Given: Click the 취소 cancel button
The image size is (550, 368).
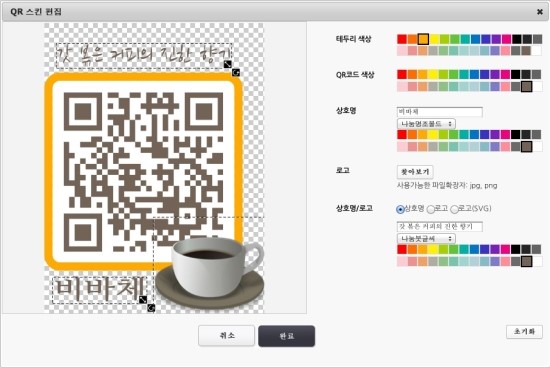Looking at the screenshot, I should point(227,336).
